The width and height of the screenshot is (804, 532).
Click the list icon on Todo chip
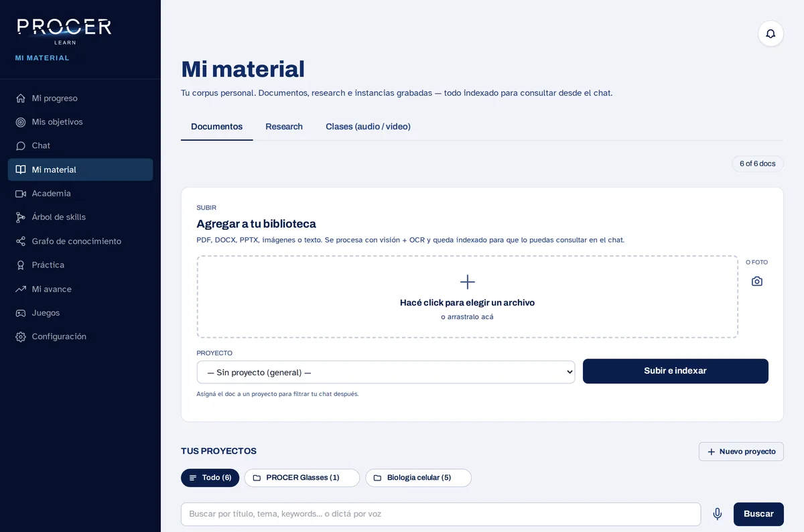(x=193, y=478)
